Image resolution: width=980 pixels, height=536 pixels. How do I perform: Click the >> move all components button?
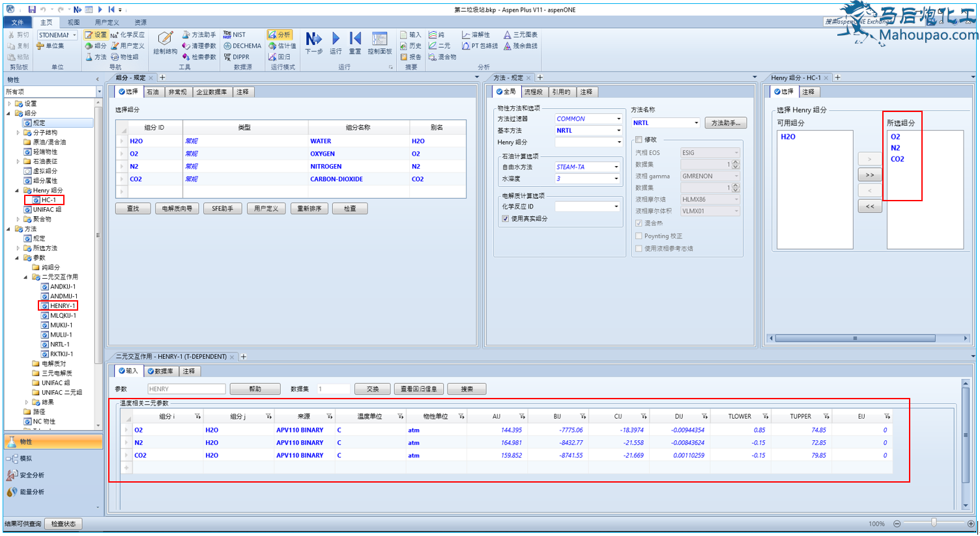(870, 175)
